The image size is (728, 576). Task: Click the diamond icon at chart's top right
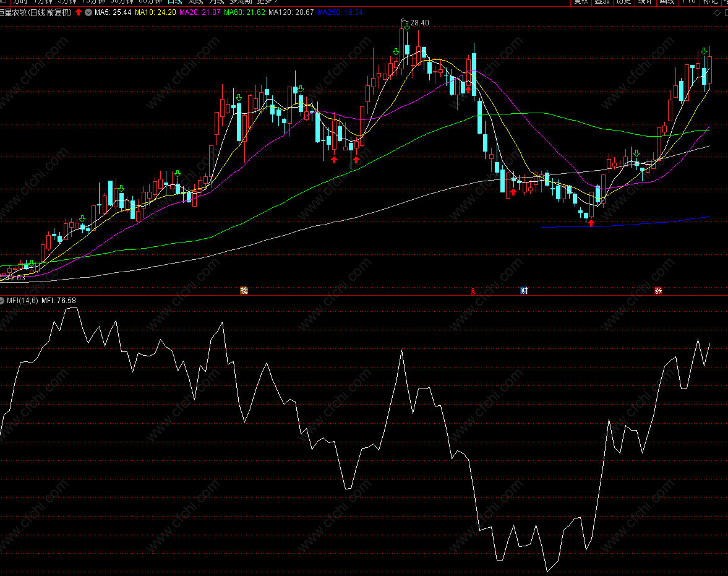coord(717,12)
